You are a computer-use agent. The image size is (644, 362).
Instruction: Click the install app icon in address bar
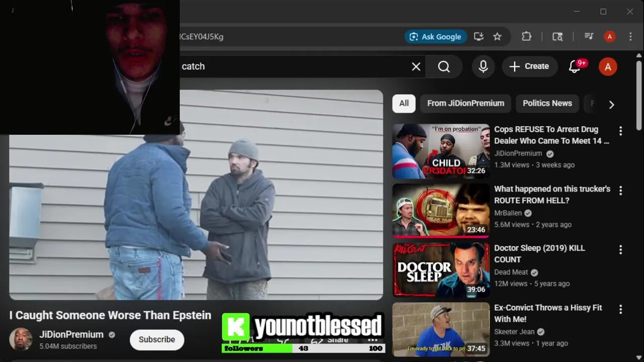click(x=478, y=37)
